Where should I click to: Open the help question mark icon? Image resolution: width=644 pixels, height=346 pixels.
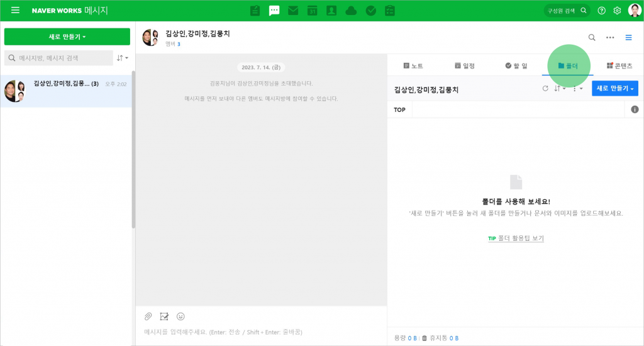click(601, 11)
